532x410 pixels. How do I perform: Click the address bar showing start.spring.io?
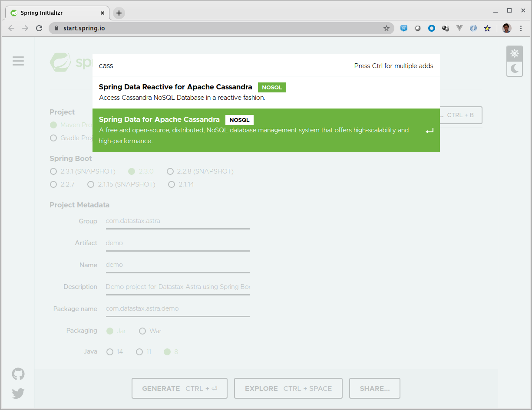221,28
